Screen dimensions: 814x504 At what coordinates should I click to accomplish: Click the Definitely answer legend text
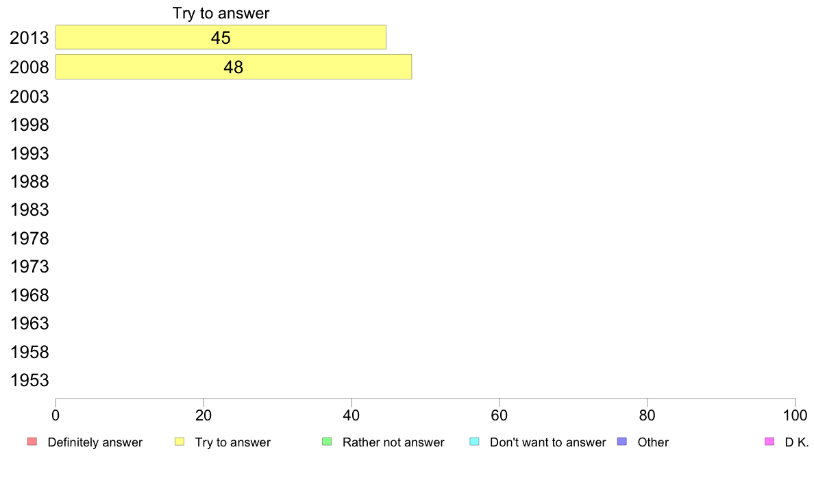coord(95,442)
